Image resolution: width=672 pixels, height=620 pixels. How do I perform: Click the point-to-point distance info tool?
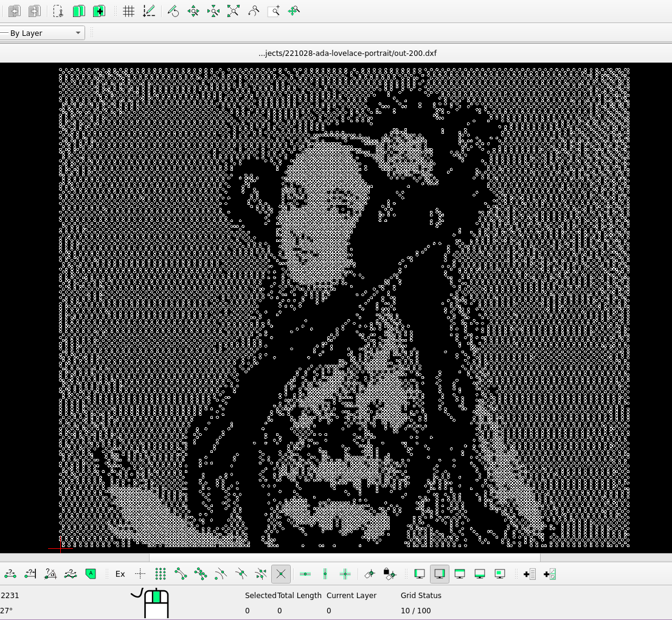tap(10, 574)
